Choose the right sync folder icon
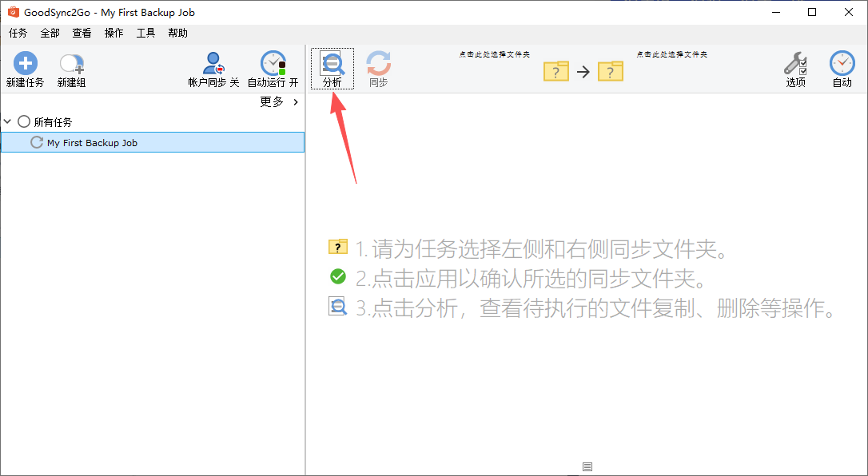This screenshot has width=868, height=476. coord(611,71)
